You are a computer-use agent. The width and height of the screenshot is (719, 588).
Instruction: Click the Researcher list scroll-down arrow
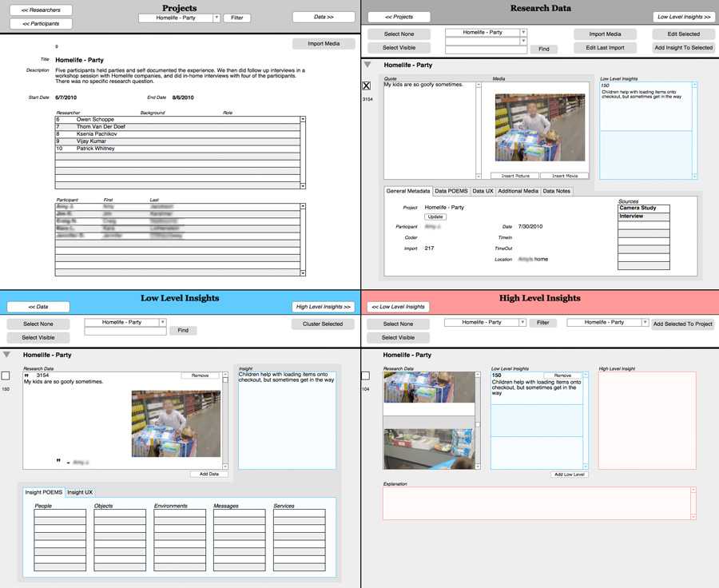pyautogui.click(x=303, y=185)
